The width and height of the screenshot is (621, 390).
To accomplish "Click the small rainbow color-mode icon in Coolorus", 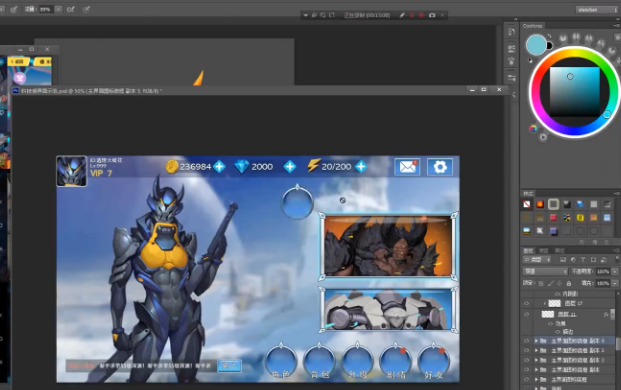I will pyautogui.click(x=533, y=128).
